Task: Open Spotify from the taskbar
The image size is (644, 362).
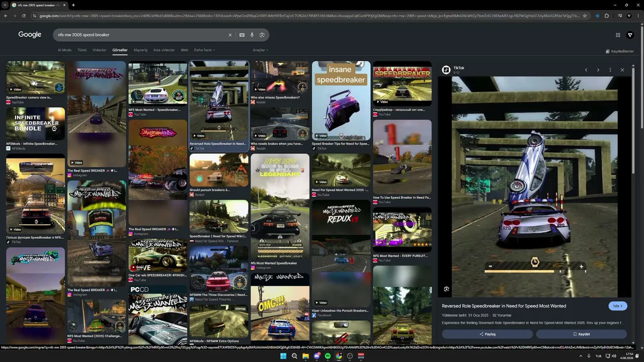Action: (328, 356)
